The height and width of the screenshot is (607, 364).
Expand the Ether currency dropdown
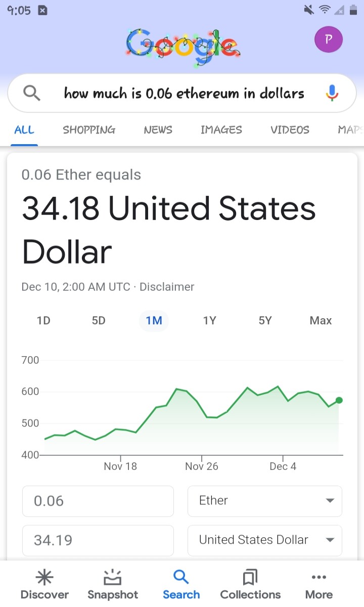pos(265,501)
